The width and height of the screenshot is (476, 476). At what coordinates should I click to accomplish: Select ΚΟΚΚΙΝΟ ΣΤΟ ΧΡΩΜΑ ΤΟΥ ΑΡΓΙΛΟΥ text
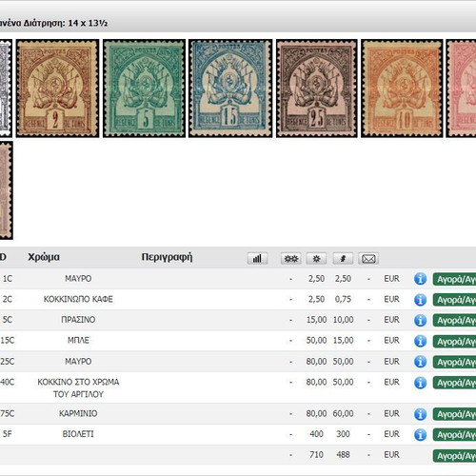coord(78,387)
